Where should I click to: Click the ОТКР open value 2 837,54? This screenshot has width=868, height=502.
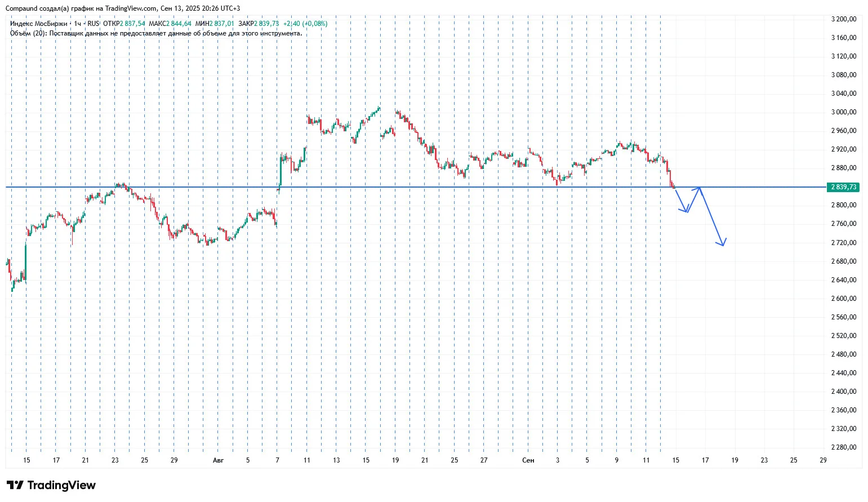pyautogui.click(x=132, y=24)
